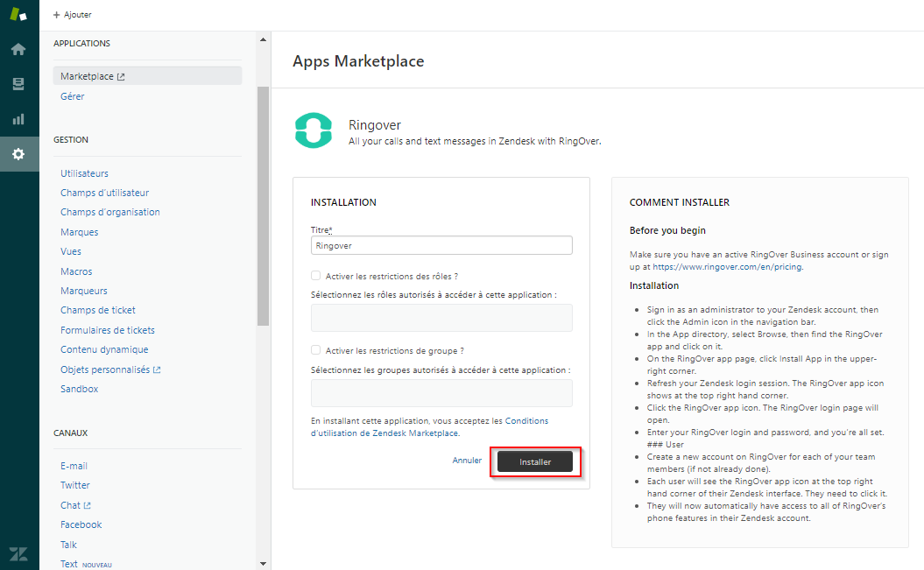The height and width of the screenshot is (570, 924).
Task: Open E-mail channel settings
Action: click(x=74, y=467)
